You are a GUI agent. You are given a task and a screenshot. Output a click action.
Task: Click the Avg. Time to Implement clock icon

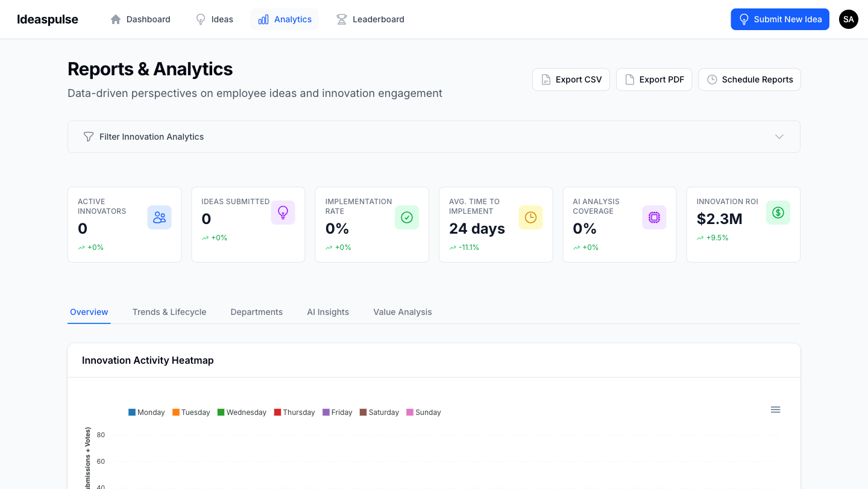coord(530,217)
